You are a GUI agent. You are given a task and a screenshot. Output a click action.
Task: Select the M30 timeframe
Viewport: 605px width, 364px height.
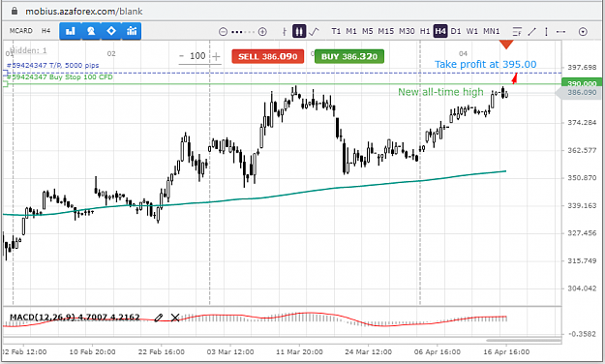pos(407,31)
